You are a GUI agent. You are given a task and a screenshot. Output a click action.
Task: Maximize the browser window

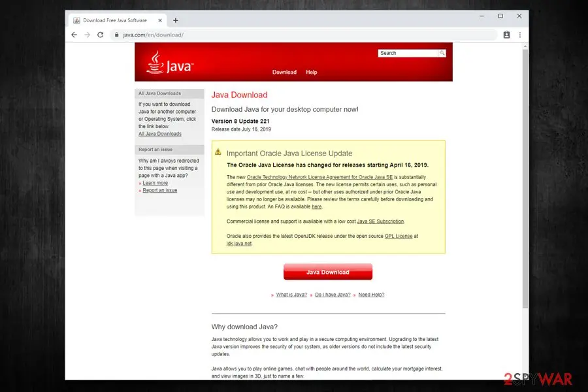coord(500,16)
